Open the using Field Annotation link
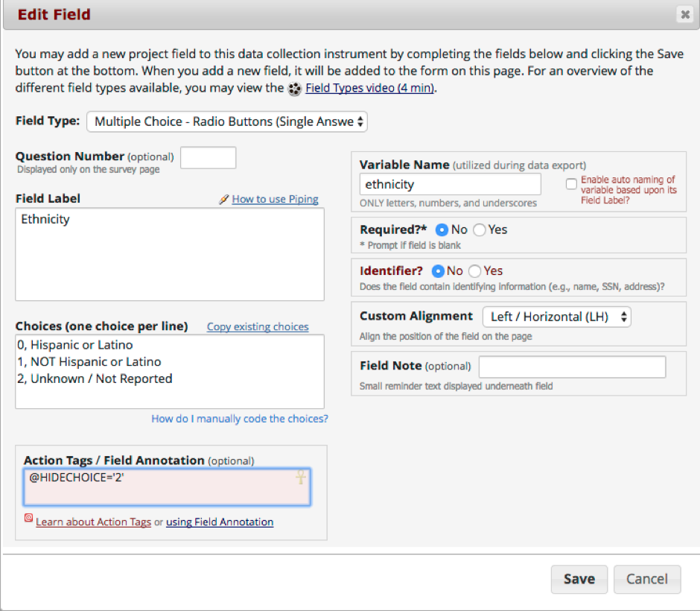 (x=220, y=522)
